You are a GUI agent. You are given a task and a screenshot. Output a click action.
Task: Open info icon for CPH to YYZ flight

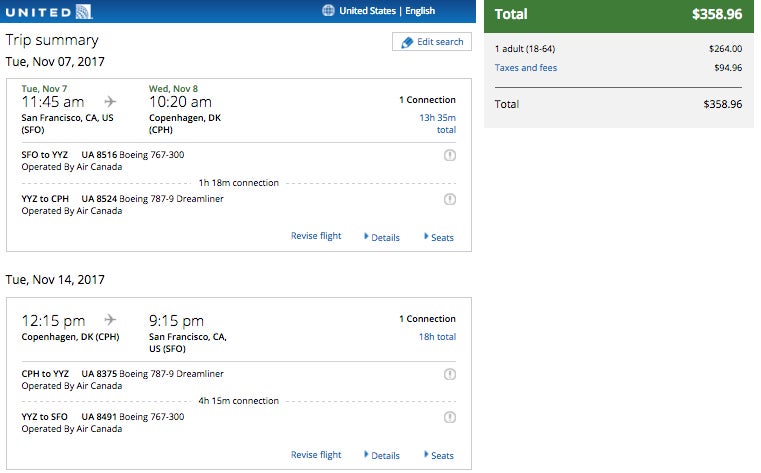[x=450, y=374]
